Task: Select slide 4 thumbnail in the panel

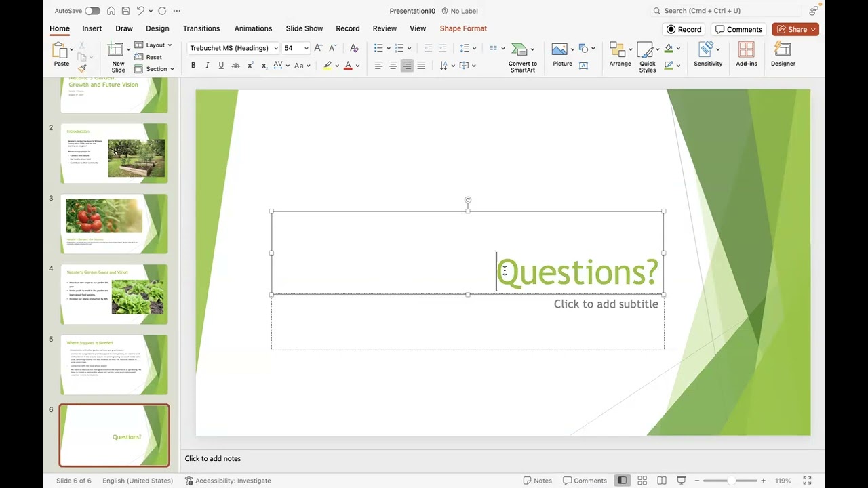Action: 115,294
